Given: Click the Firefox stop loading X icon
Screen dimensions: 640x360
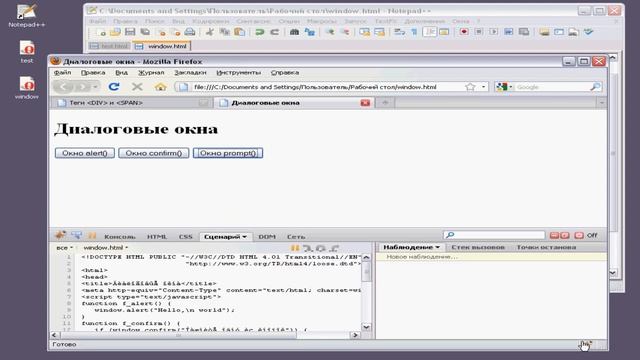Looking at the screenshot, I should (x=137, y=87).
